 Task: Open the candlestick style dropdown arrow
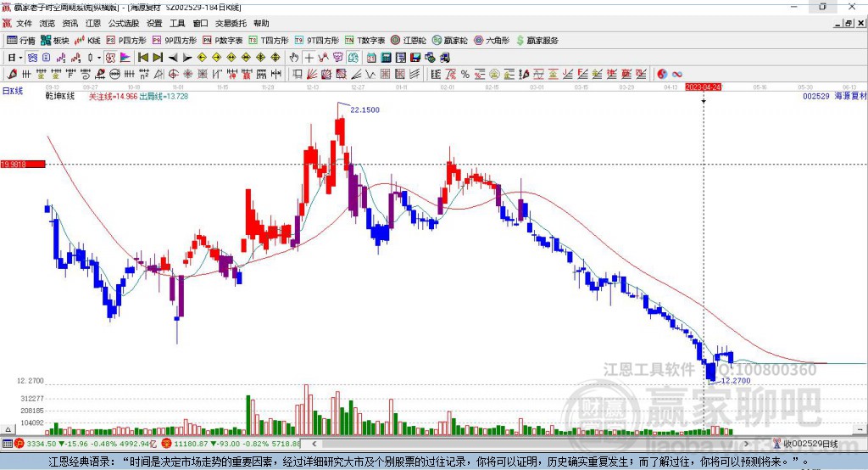99,58
